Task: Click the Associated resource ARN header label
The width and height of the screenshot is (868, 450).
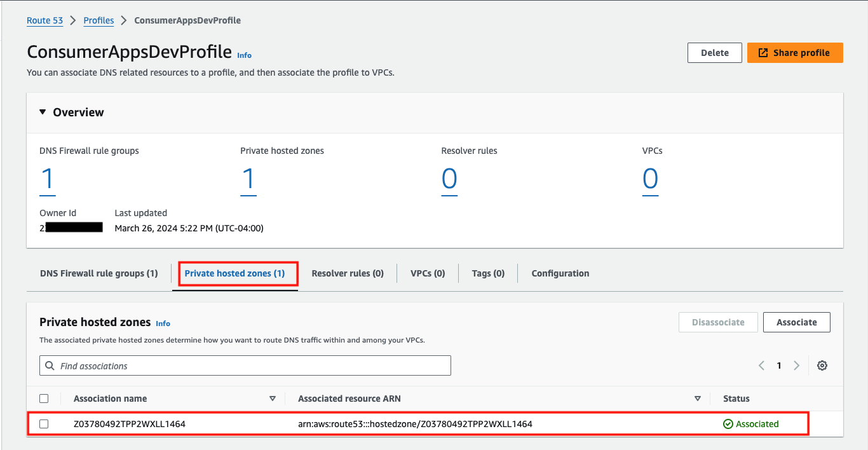Action: pyautogui.click(x=349, y=399)
